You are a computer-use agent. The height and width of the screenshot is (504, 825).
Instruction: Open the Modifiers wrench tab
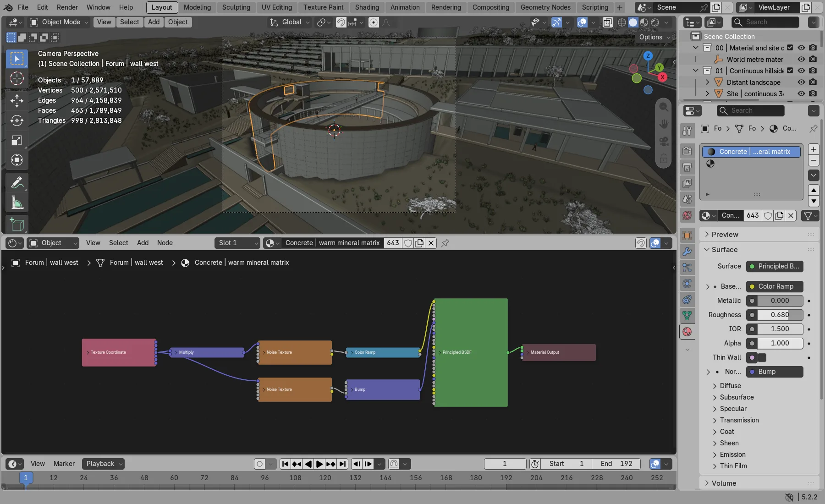coord(687,252)
